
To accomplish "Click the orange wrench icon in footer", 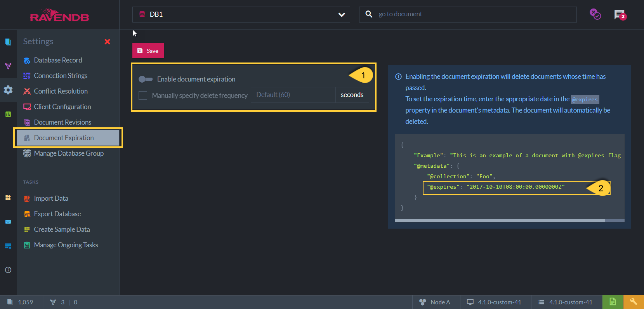I will pos(634,302).
